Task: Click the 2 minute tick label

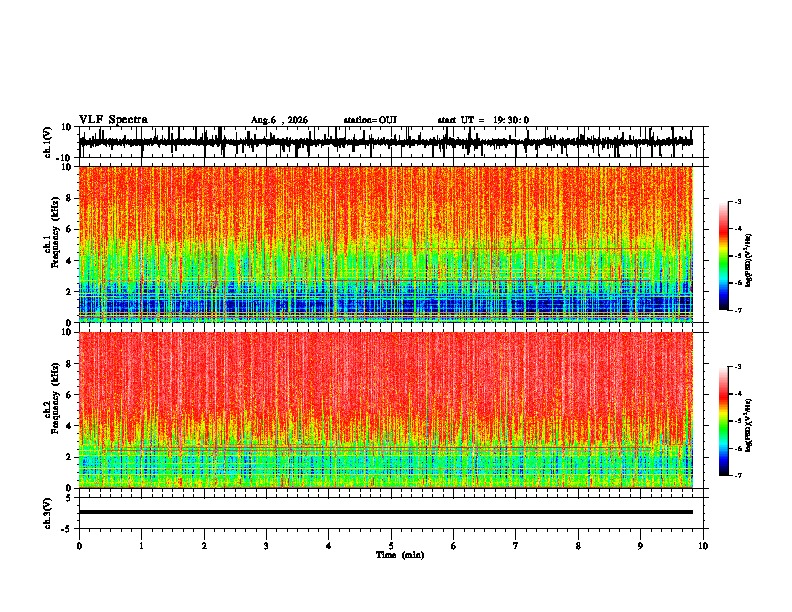Action: [204, 546]
